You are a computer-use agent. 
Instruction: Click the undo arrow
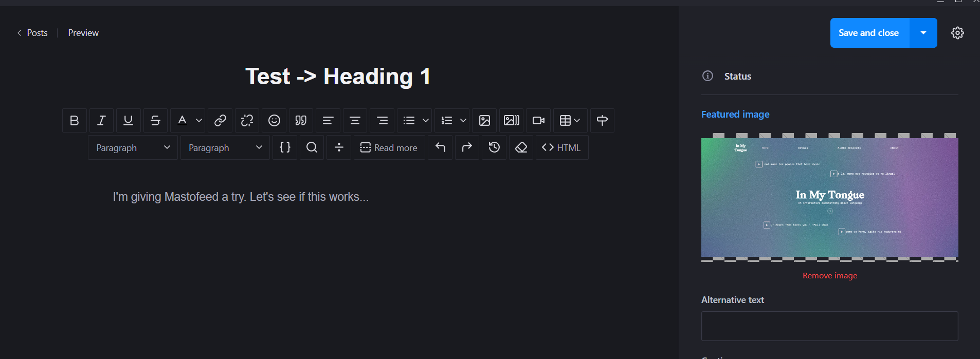(x=440, y=147)
